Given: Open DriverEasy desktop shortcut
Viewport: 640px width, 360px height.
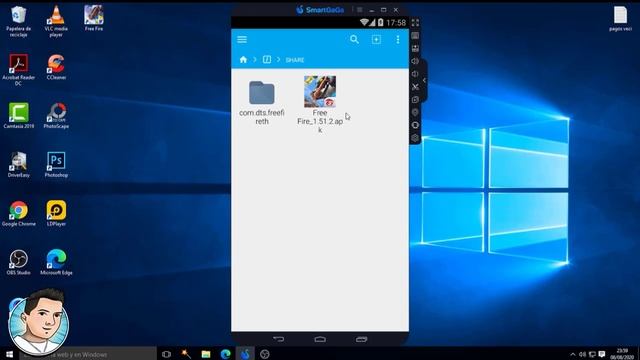Looking at the screenshot, I should pyautogui.click(x=18, y=164).
